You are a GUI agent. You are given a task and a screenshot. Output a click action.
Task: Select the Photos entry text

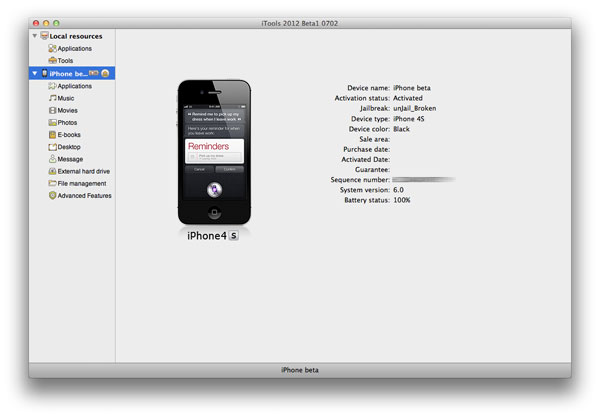[67, 122]
